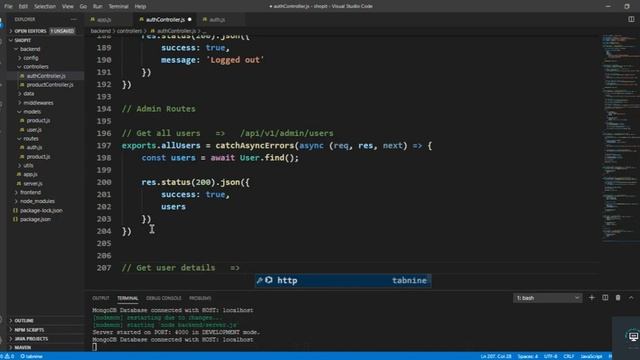Select the Terminal panel tab
This screenshot has height=360, width=640.
(128, 298)
